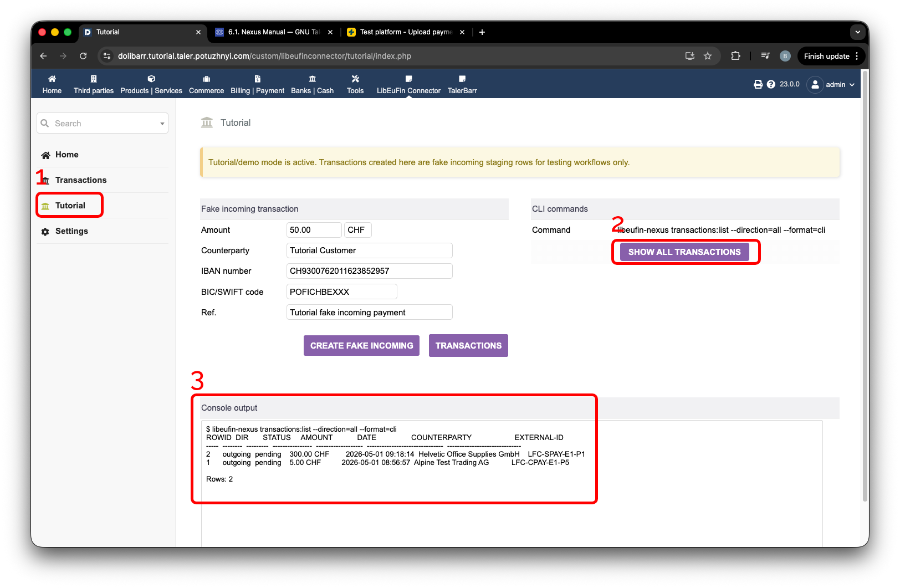The width and height of the screenshot is (900, 588).
Task: Open the sidebar Search dropdown arrow
Action: pos(162,124)
